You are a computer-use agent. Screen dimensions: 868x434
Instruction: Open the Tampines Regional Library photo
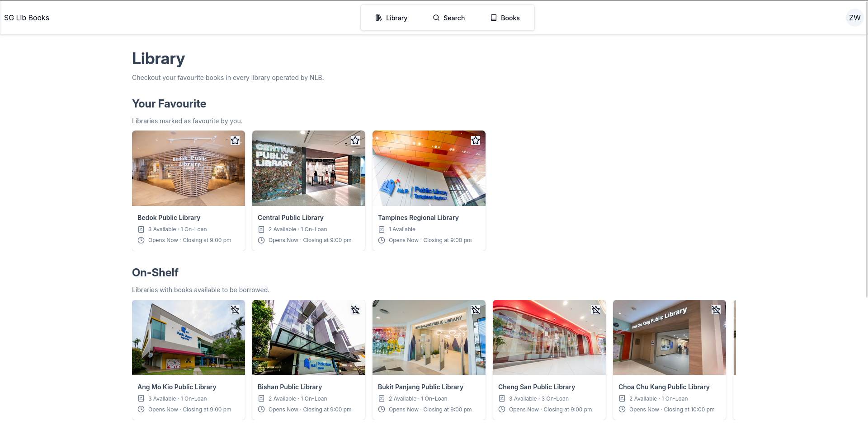coord(429,168)
